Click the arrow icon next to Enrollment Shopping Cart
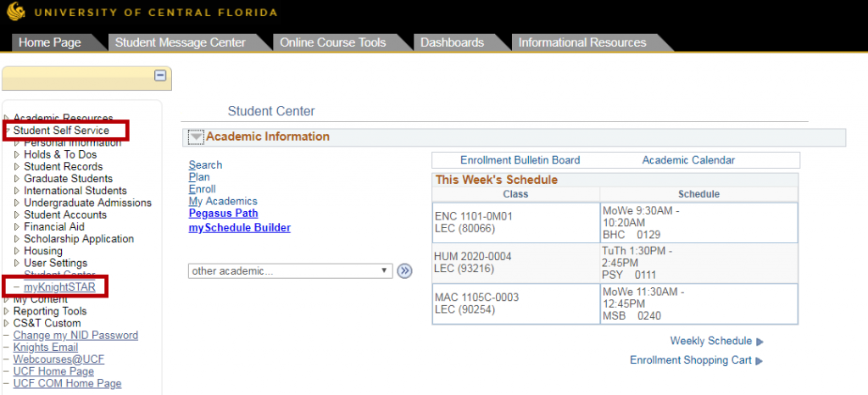This screenshot has height=395, width=868. pyautogui.click(x=759, y=361)
